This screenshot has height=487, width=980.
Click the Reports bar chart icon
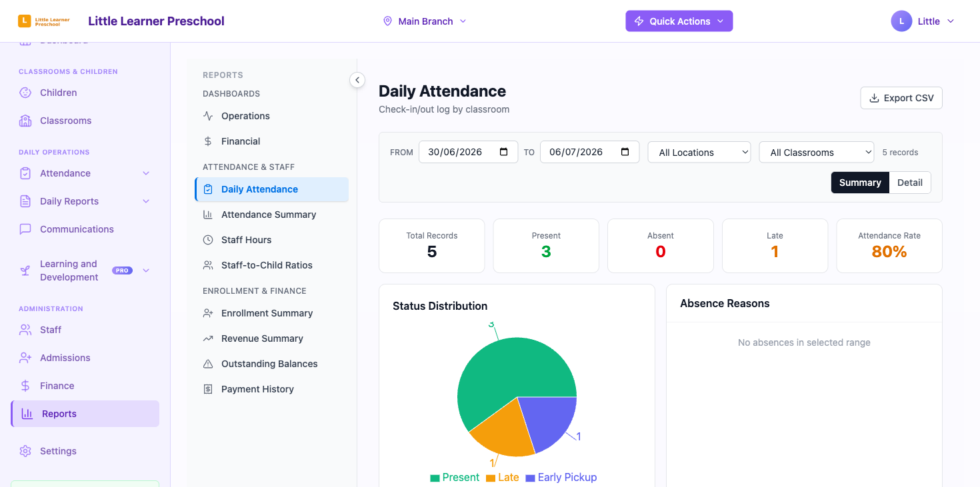[27, 414]
